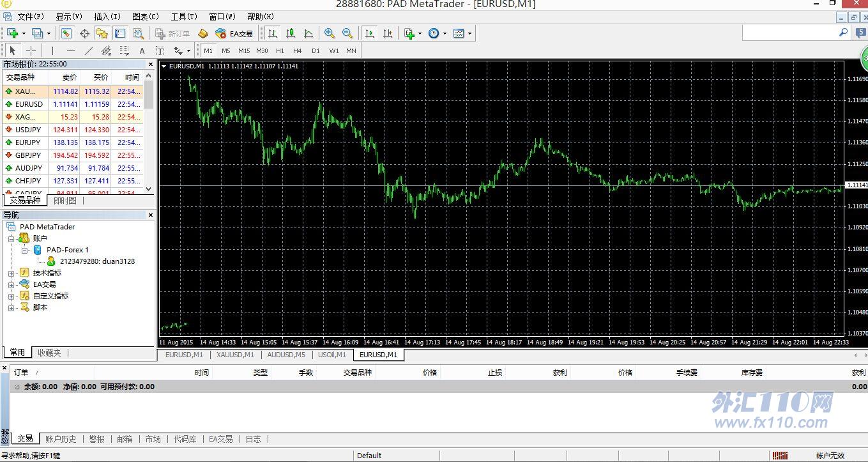Image resolution: width=868 pixels, height=462 pixels.
Task: Select the Vertical Line drawing tool
Action: tap(52, 50)
